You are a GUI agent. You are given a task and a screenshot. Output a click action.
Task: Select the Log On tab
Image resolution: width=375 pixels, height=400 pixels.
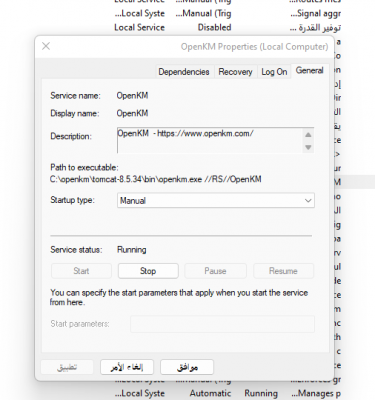(274, 72)
